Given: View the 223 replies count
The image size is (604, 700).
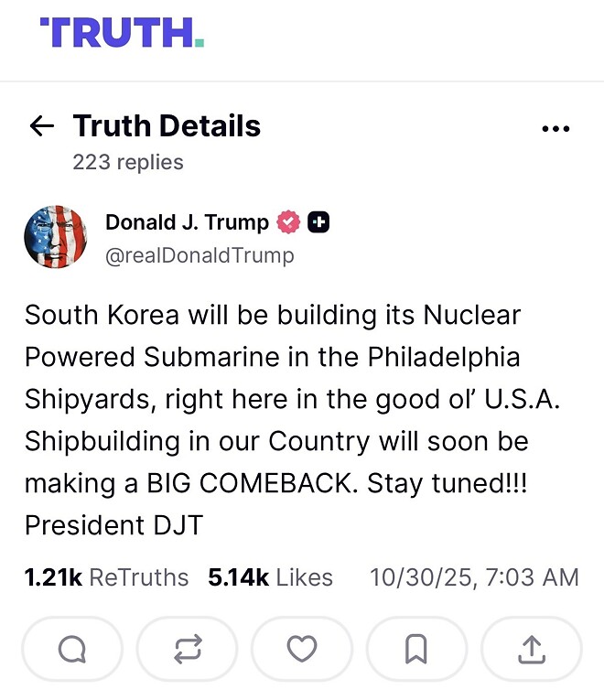Looking at the screenshot, I should pos(128,162).
